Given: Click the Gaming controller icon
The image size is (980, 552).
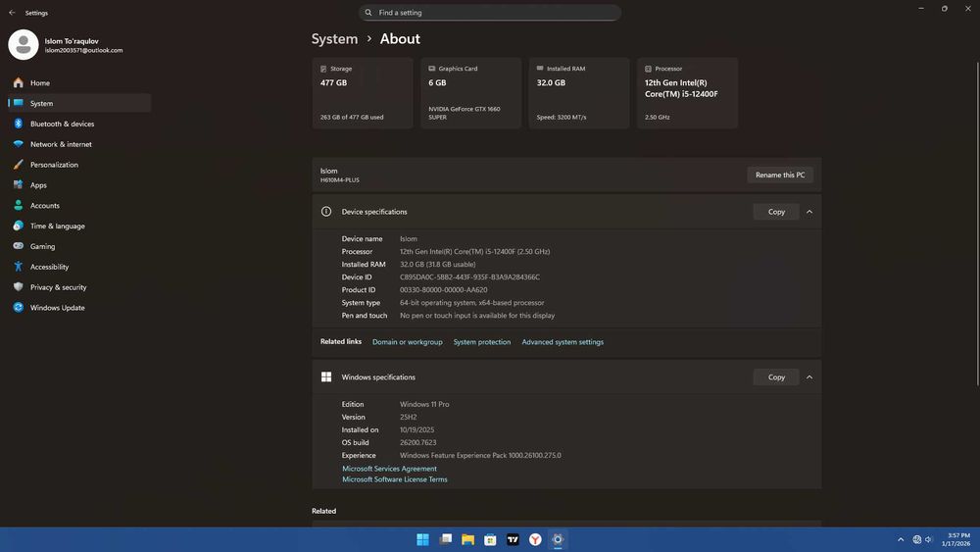Looking at the screenshot, I should pos(18,246).
